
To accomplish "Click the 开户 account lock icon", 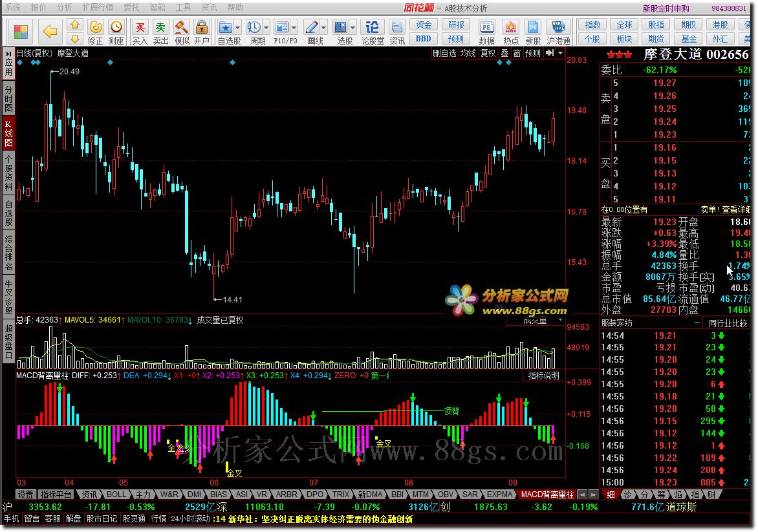I will click(202, 32).
